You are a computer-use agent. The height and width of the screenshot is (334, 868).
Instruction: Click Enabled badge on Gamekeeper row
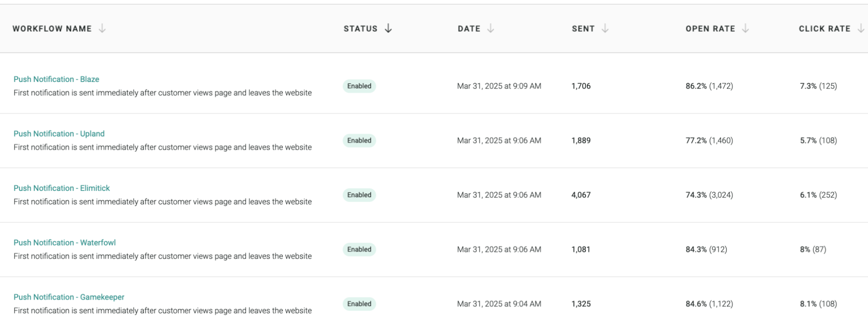(x=359, y=304)
